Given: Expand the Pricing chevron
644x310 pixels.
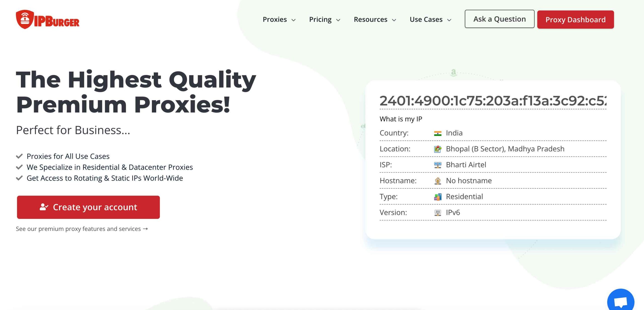Looking at the screenshot, I should click(x=338, y=20).
